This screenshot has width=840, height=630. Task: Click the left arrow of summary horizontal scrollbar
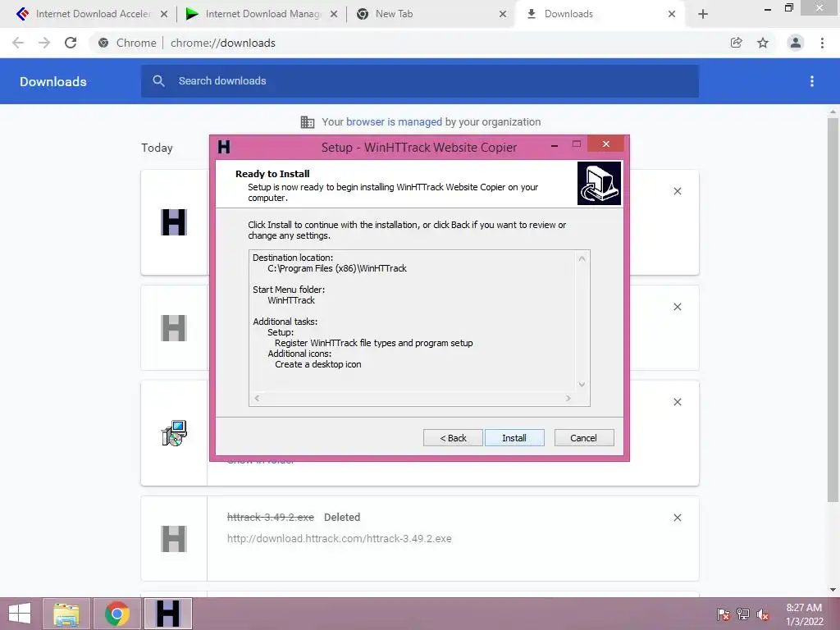click(x=257, y=398)
